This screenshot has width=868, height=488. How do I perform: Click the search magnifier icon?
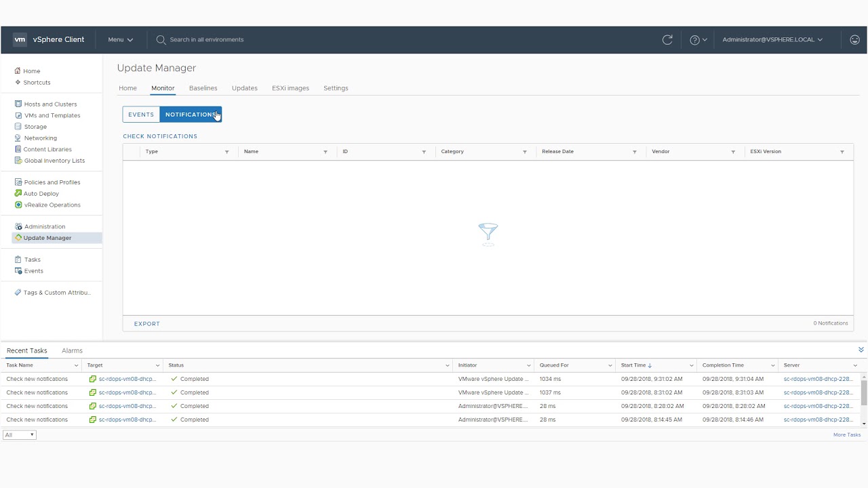click(161, 40)
